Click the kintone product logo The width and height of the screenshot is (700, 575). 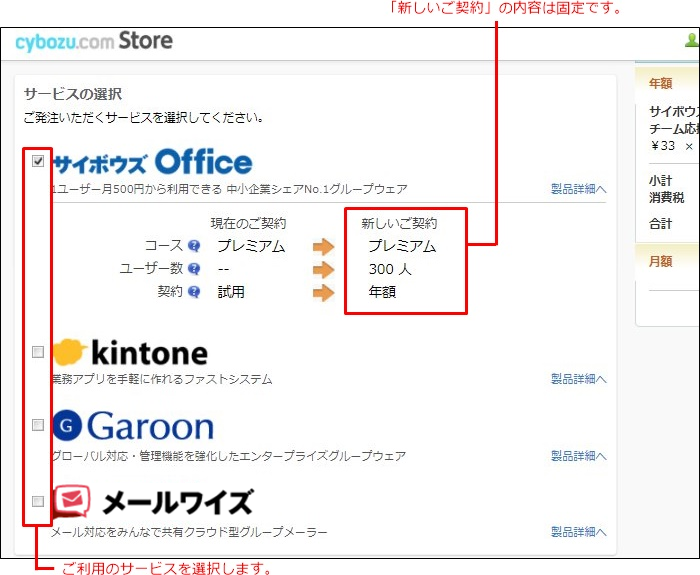point(131,352)
